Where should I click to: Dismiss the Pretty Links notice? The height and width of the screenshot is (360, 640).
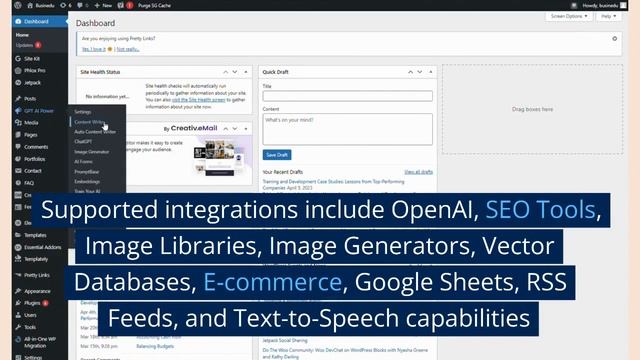[x=614, y=39]
